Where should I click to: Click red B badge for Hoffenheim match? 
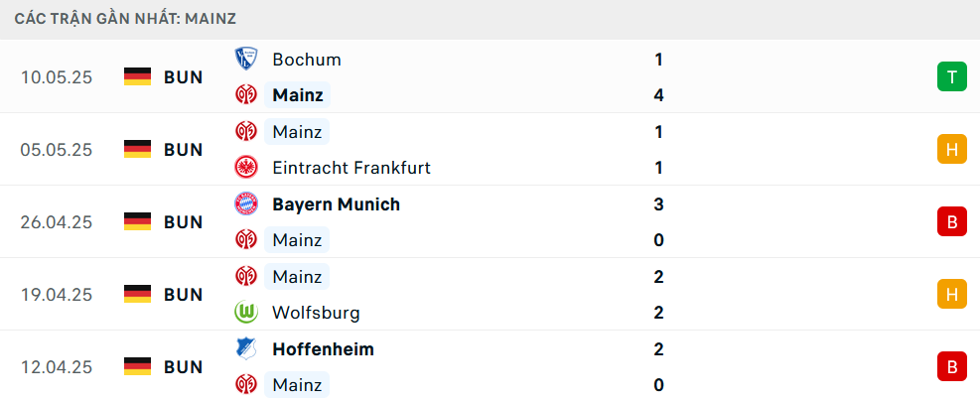click(952, 366)
